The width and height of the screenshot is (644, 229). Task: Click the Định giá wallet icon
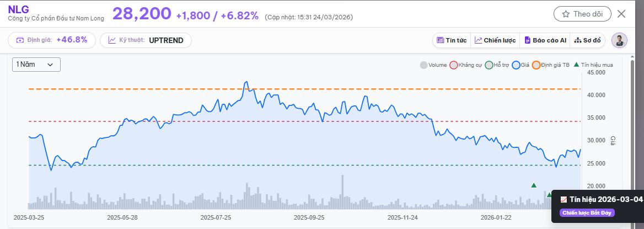(20, 40)
